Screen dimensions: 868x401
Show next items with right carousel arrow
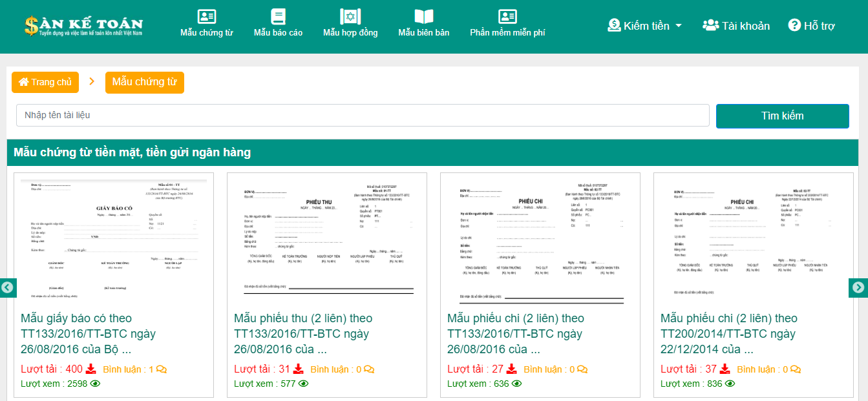pos(858,288)
